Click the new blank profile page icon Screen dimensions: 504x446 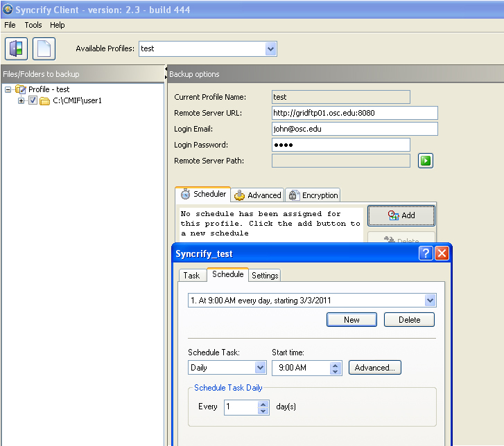tap(44, 48)
